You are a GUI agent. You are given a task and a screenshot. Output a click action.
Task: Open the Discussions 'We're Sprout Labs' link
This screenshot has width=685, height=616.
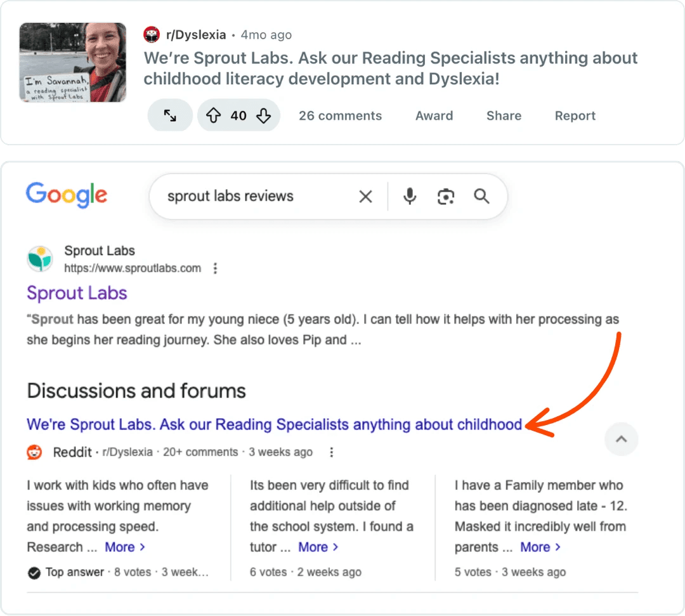pyautogui.click(x=275, y=424)
